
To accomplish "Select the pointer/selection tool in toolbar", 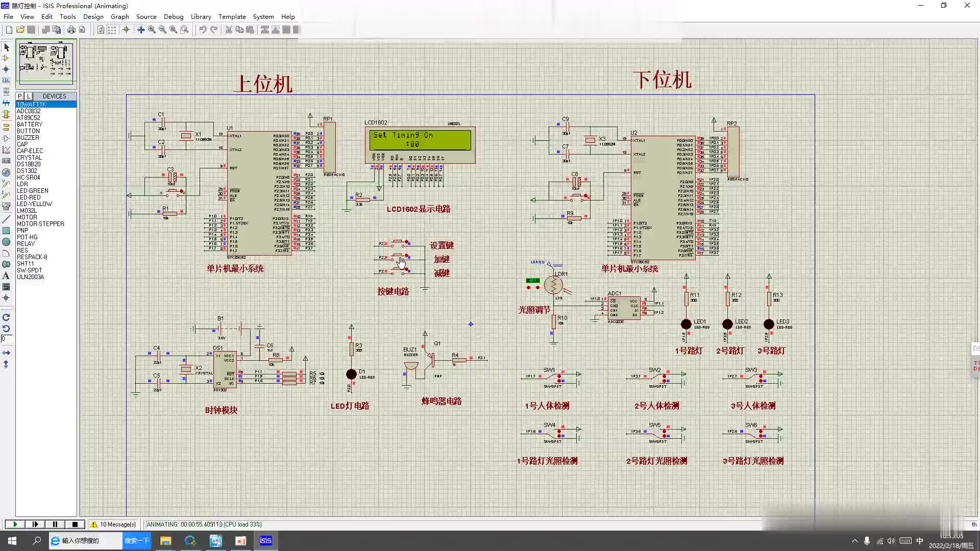I will pyautogui.click(x=7, y=47).
